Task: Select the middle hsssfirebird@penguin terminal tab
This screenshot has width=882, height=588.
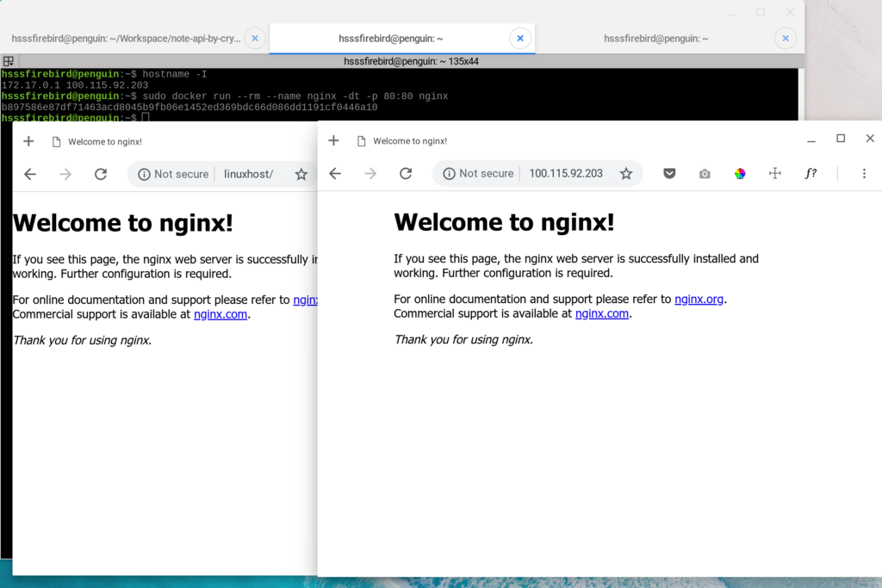Action: tap(390, 38)
